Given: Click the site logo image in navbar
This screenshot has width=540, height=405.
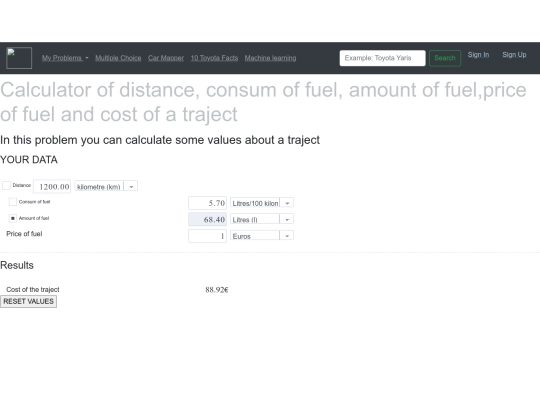Looking at the screenshot, I should tap(19, 58).
